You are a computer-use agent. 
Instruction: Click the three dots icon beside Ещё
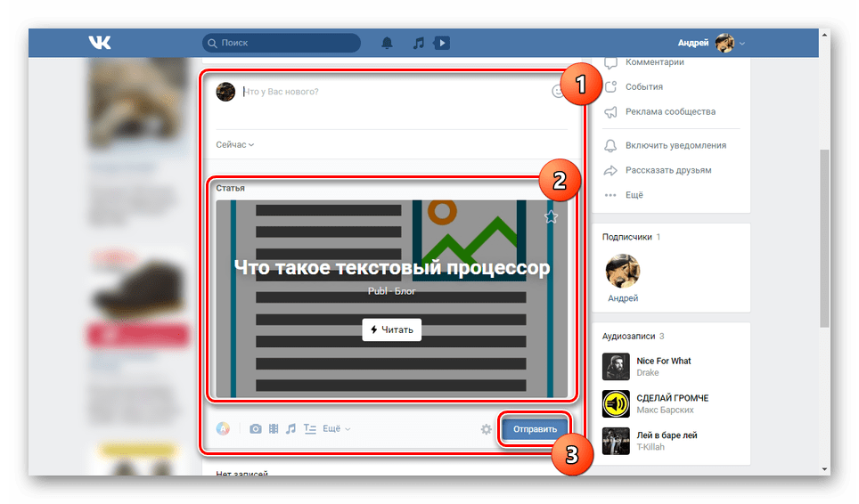pos(610,195)
